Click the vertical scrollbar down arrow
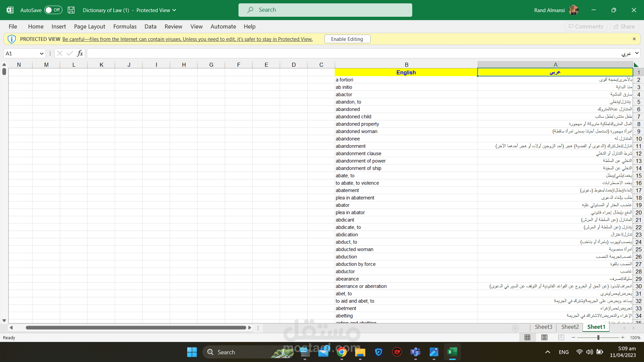 4,320
